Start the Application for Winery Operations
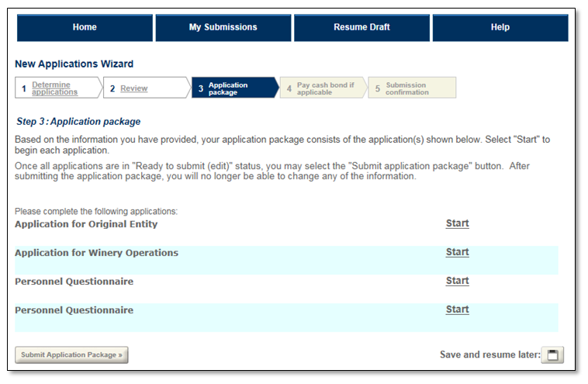The height and width of the screenshot is (384, 588). (x=457, y=252)
